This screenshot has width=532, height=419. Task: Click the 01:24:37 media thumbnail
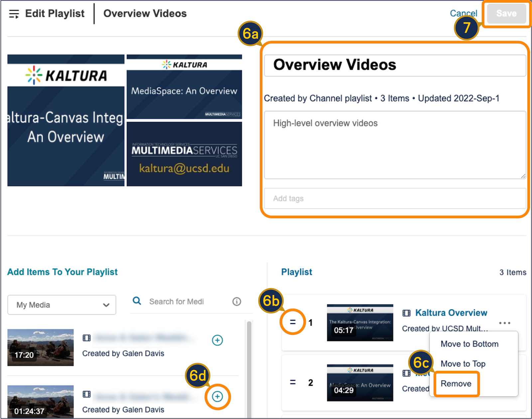pos(41,402)
